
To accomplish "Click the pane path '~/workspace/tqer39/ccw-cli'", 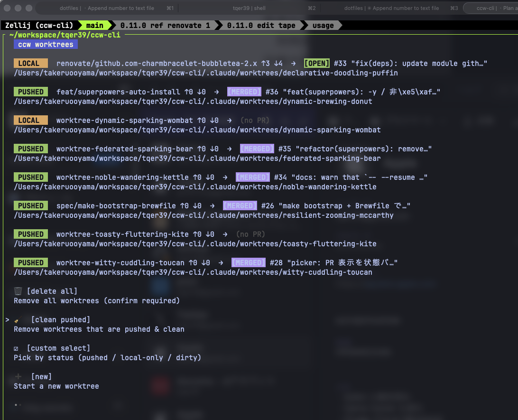I will coord(65,35).
